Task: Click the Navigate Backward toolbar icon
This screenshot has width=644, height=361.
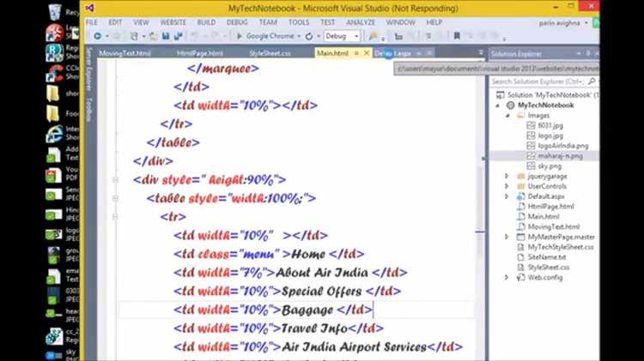Action: click(97, 36)
